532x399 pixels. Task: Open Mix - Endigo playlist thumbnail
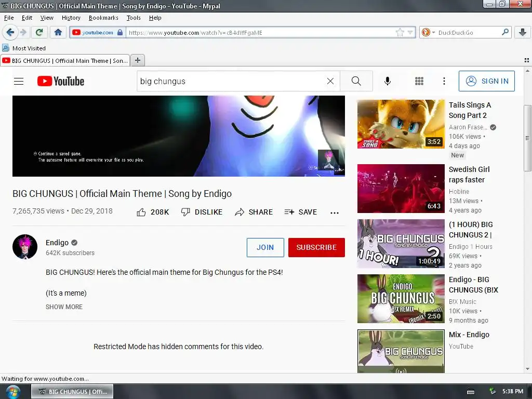click(x=401, y=352)
